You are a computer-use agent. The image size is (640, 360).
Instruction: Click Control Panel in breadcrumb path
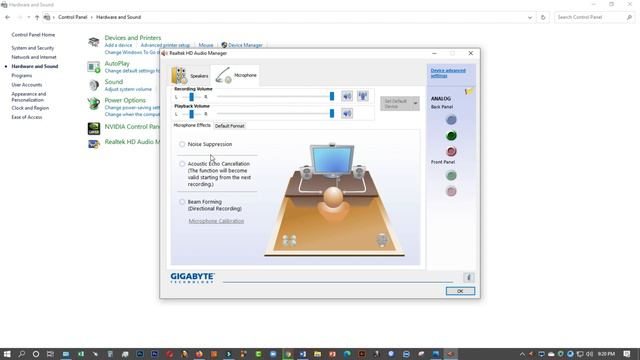pos(73,17)
